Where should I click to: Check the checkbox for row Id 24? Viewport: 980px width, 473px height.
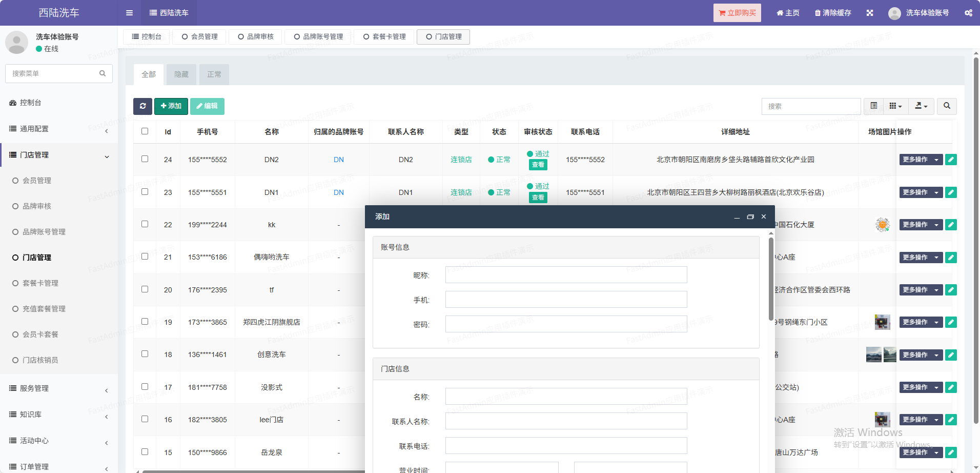(x=145, y=159)
